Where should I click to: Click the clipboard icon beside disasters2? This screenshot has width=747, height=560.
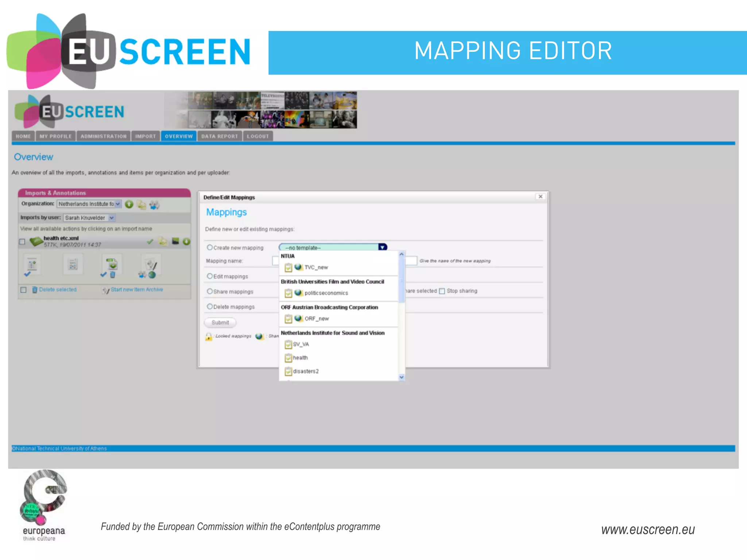click(288, 372)
